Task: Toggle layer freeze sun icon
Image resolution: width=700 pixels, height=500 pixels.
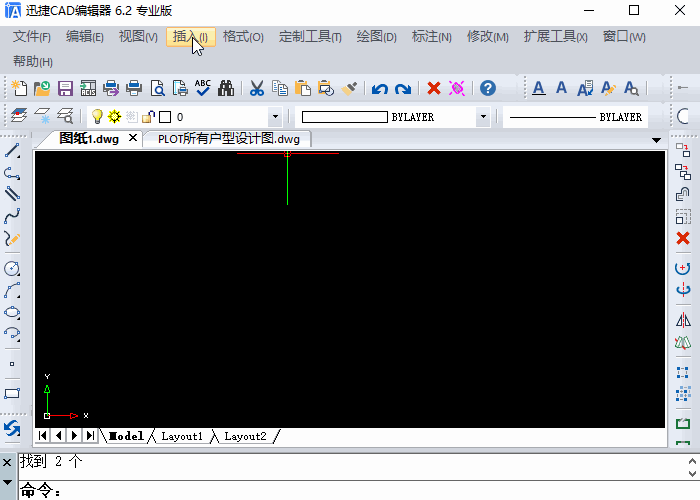Action: (114, 117)
